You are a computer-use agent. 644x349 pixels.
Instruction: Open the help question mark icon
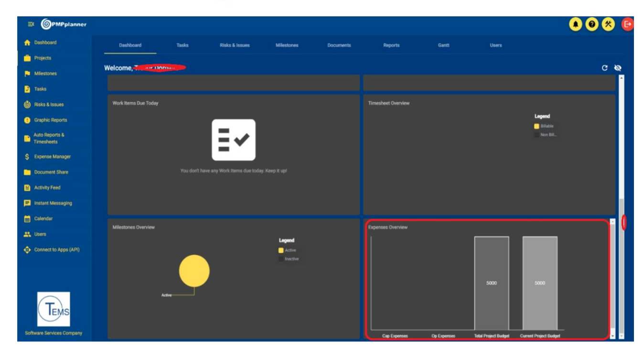592,24
